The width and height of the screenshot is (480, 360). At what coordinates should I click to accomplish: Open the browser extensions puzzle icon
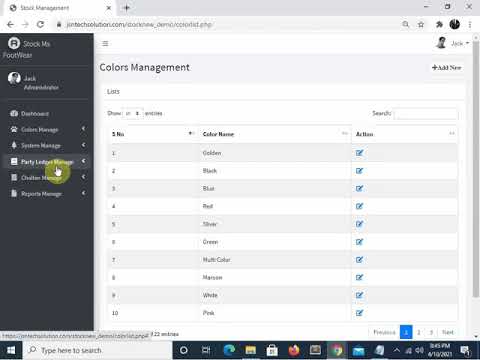point(439,24)
